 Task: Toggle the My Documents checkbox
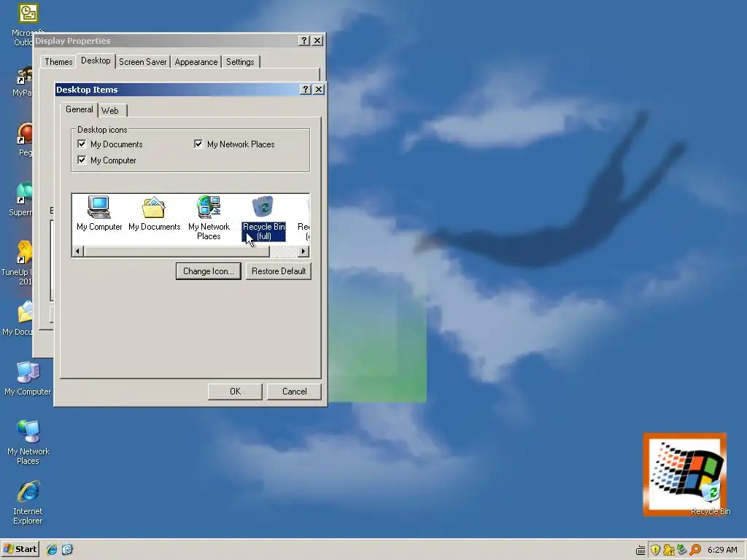coord(82,144)
